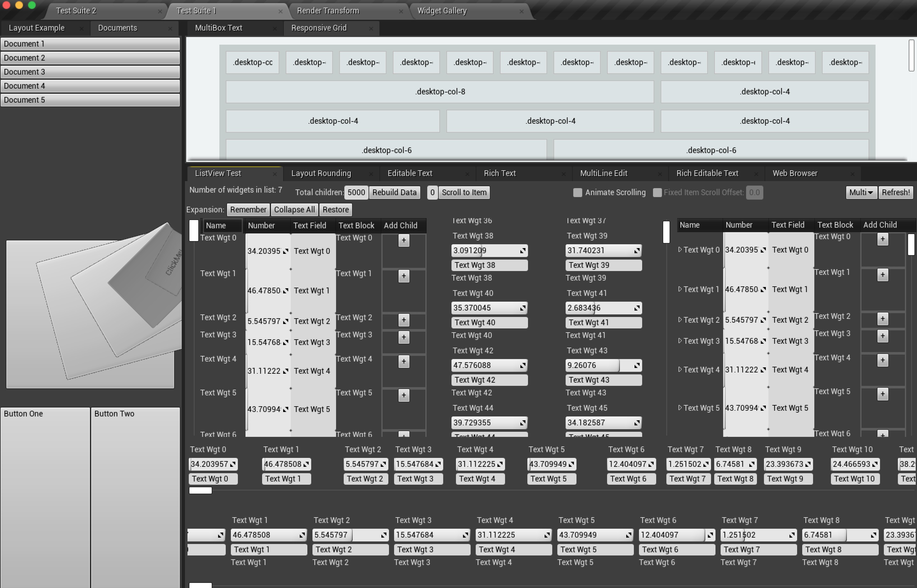The height and width of the screenshot is (588, 917).
Task: Close the Web Browser tab
Action: (852, 174)
